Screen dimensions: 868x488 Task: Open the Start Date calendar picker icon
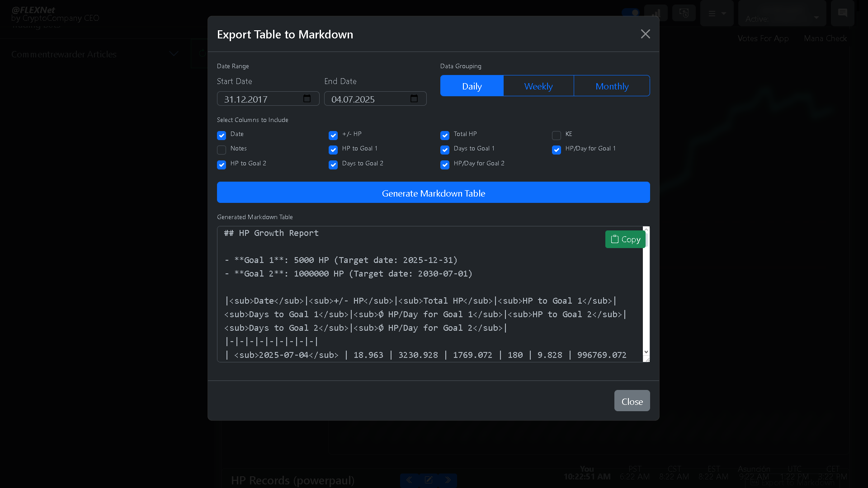307,99
